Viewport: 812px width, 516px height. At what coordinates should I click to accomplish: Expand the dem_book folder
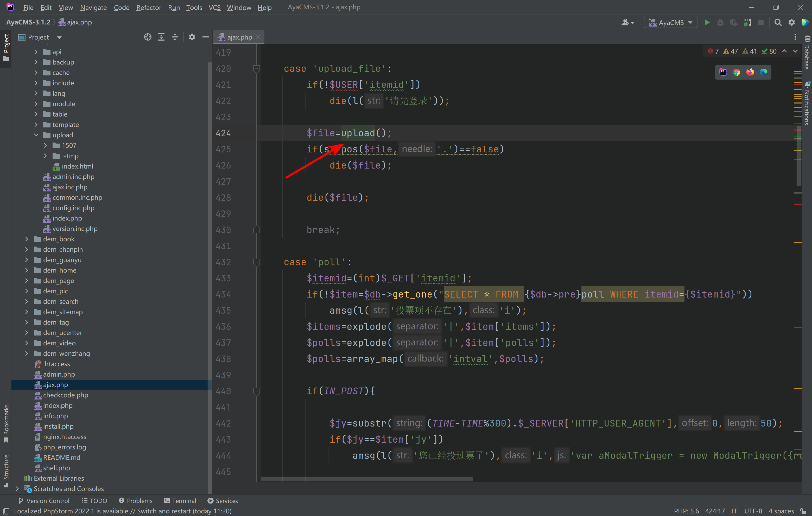[x=27, y=239]
